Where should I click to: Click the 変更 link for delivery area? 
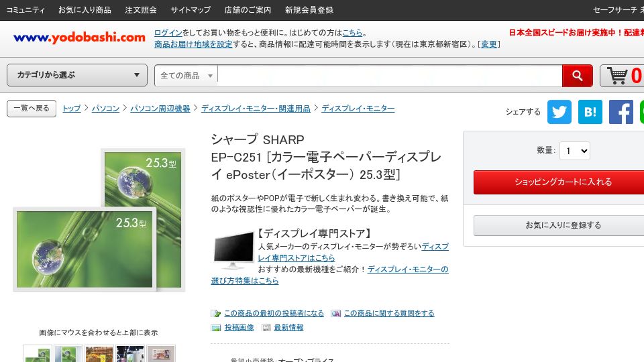489,44
